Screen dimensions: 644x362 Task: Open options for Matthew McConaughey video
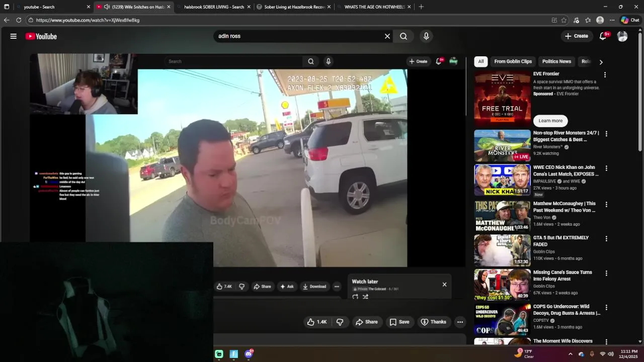tap(606, 205)
